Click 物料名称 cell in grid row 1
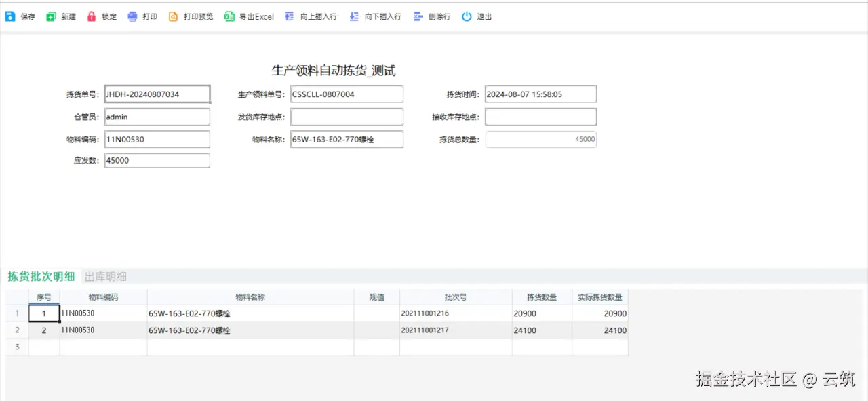Image resolution: width=868 pixels, height=401 pixels. click(x=250, y=313)
